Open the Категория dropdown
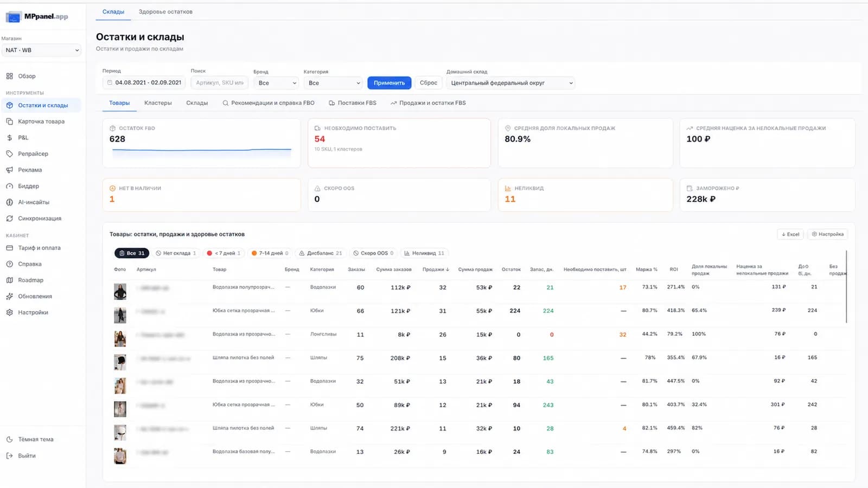This screenshot has height=488, width=868. click(333, 83)
